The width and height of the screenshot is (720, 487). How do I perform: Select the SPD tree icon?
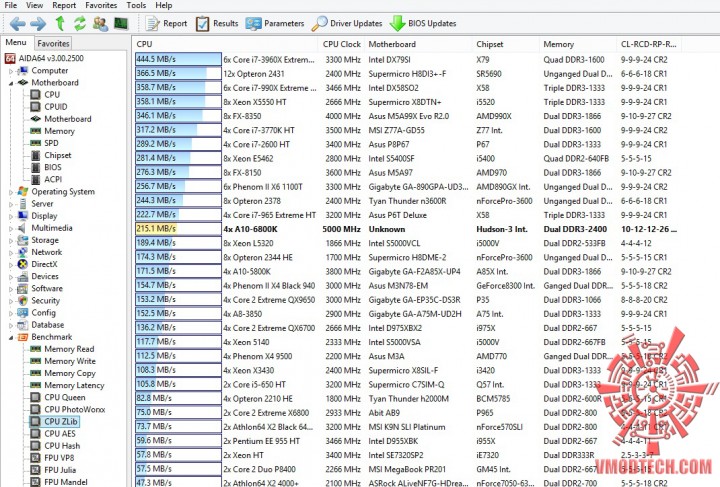click(35, 143)
